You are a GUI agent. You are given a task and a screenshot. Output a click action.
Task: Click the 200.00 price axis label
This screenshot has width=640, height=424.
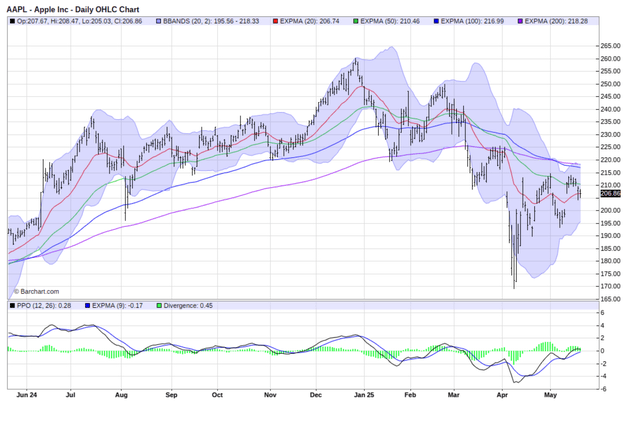(611, 211)
